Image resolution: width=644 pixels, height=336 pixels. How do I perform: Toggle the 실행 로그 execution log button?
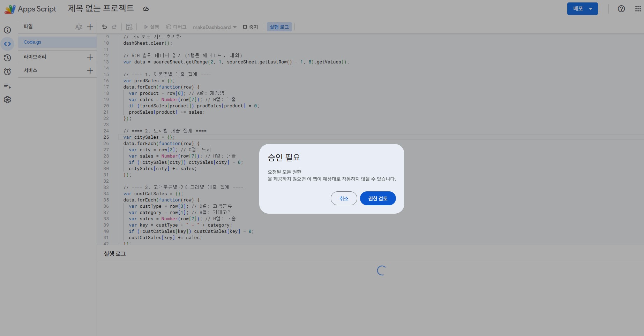coord(279,27)
